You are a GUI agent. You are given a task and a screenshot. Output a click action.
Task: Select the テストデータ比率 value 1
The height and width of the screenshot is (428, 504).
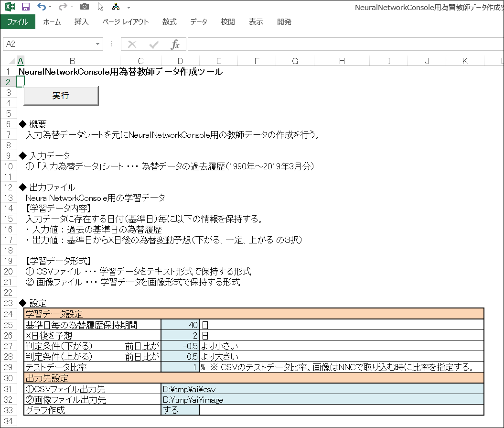[180, 367]
